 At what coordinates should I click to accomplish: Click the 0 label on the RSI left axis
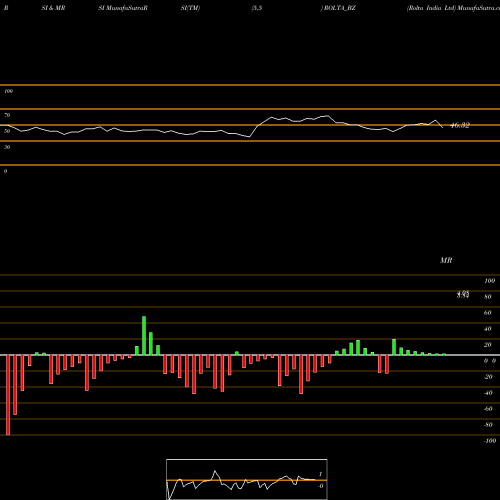pos(5,171)
